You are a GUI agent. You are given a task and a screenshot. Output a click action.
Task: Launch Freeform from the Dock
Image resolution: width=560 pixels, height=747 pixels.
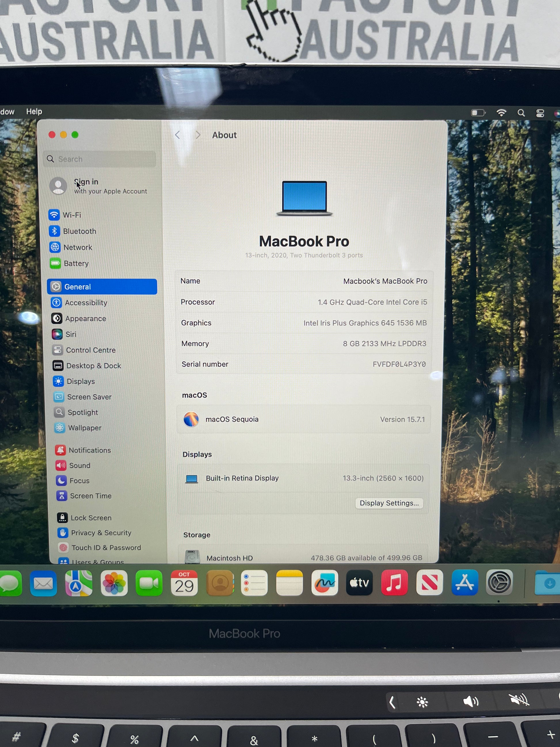click(324, 583)
